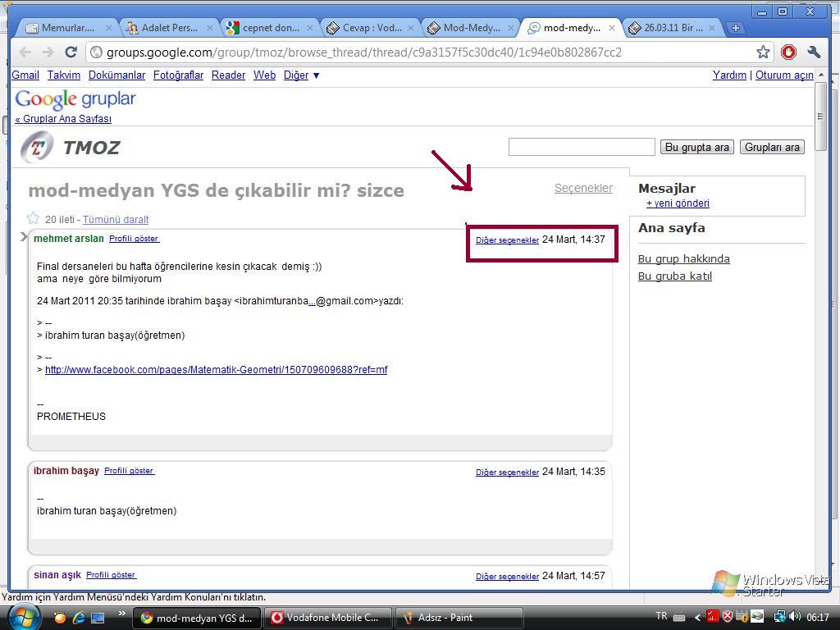The width and height of the screenshot is (840, 630).
Task: Close the cepnet don... tab
Action: (309, 28)
